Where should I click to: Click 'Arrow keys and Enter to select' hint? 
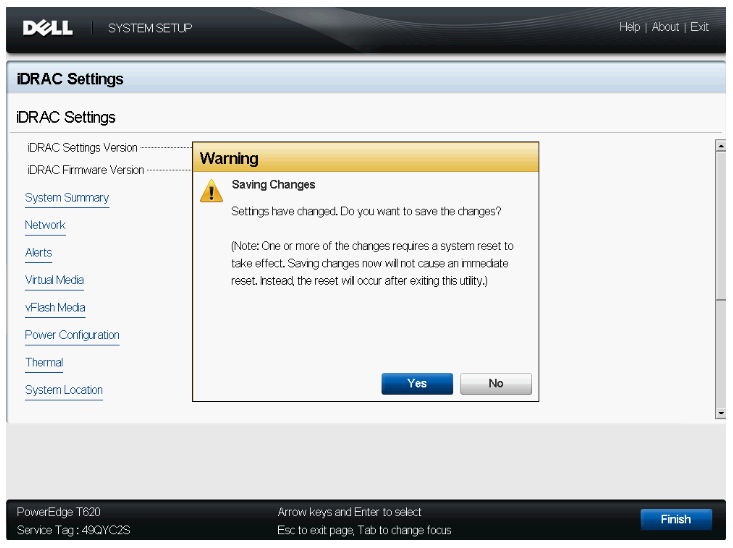pos(349,512)
